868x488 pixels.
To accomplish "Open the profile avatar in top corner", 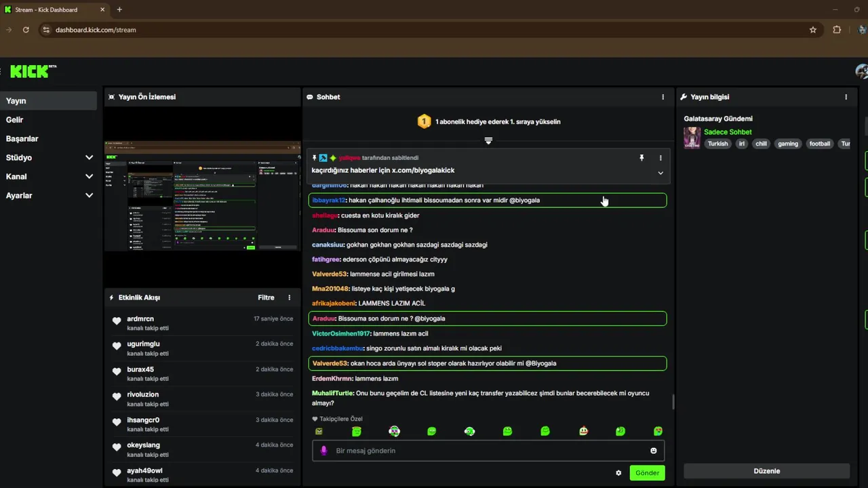I will [862, 71].
